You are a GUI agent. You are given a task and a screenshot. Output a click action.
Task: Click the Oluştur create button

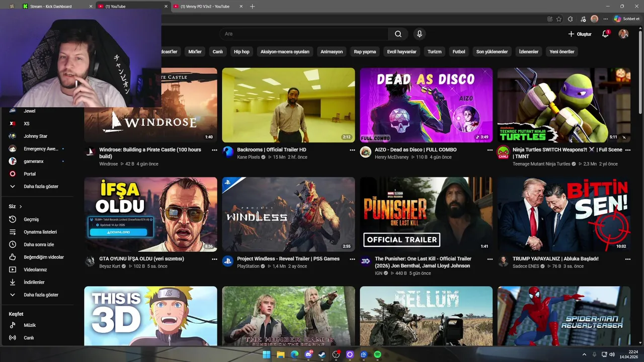click(x=580, y=34)
